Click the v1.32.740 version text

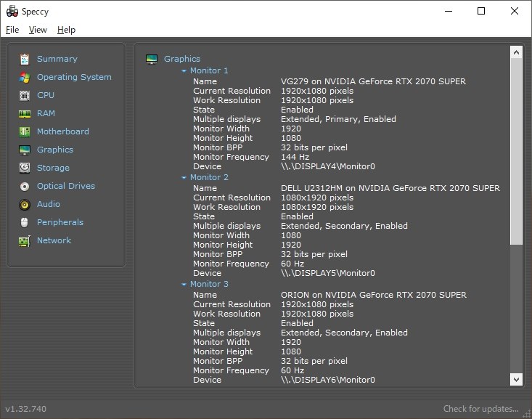point(26,409)
